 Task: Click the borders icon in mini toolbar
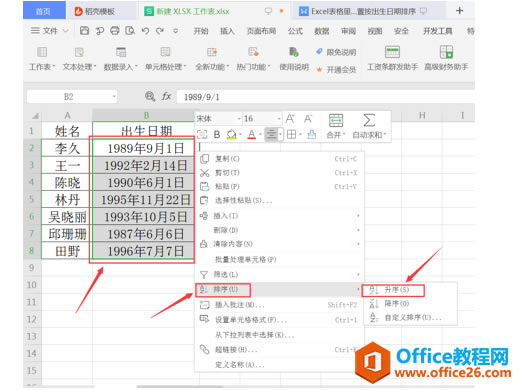[x=292, y=135]
